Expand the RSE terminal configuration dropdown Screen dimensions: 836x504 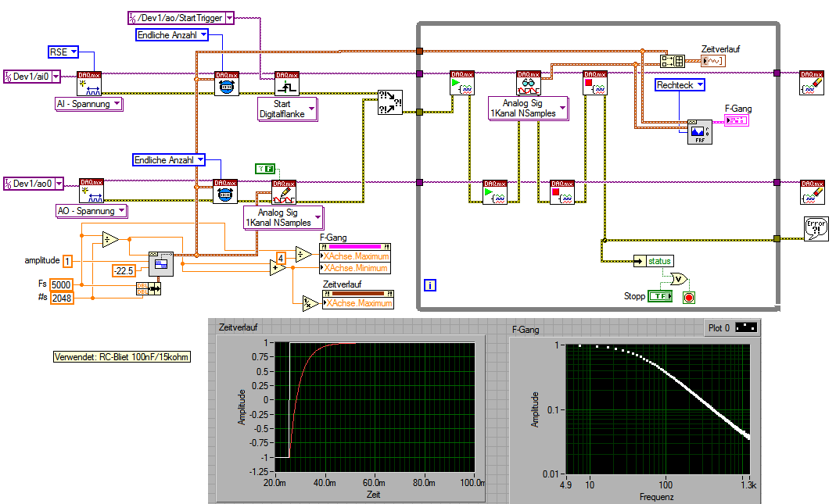pyautogui.click(x=74, y=52)
